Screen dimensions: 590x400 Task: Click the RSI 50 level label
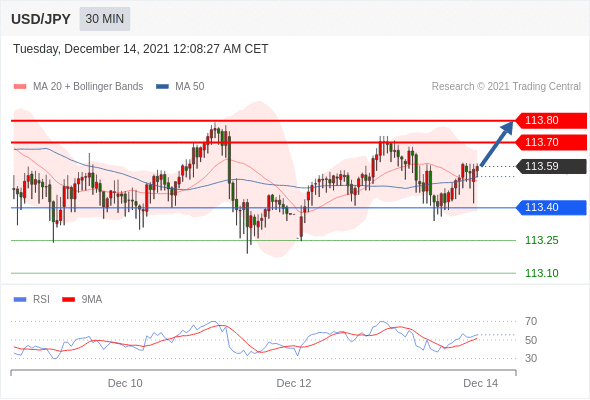531,340
